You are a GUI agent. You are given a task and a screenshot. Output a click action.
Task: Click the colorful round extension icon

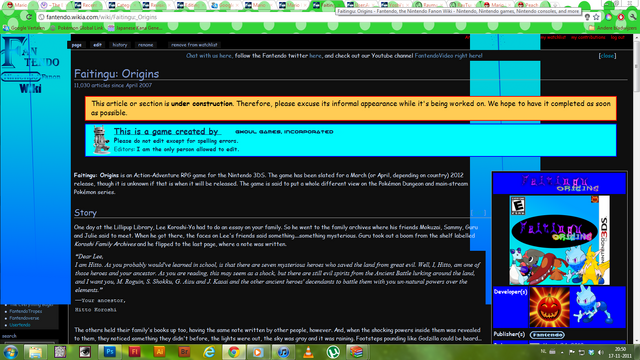point(609,17)
